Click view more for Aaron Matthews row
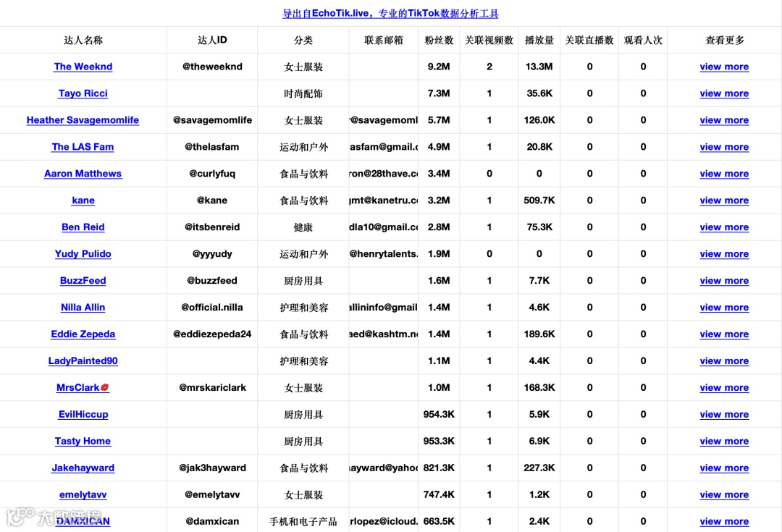 pos(724,174)
